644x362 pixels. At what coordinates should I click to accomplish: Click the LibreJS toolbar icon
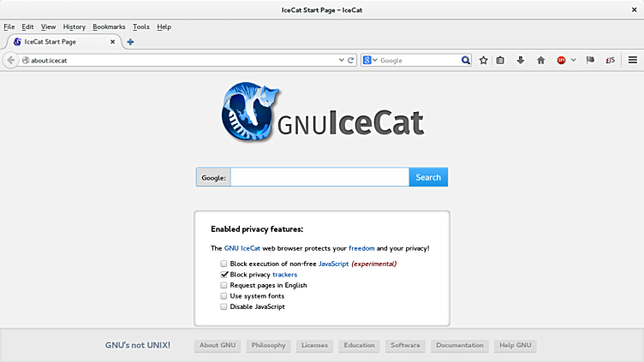(611, 60)
